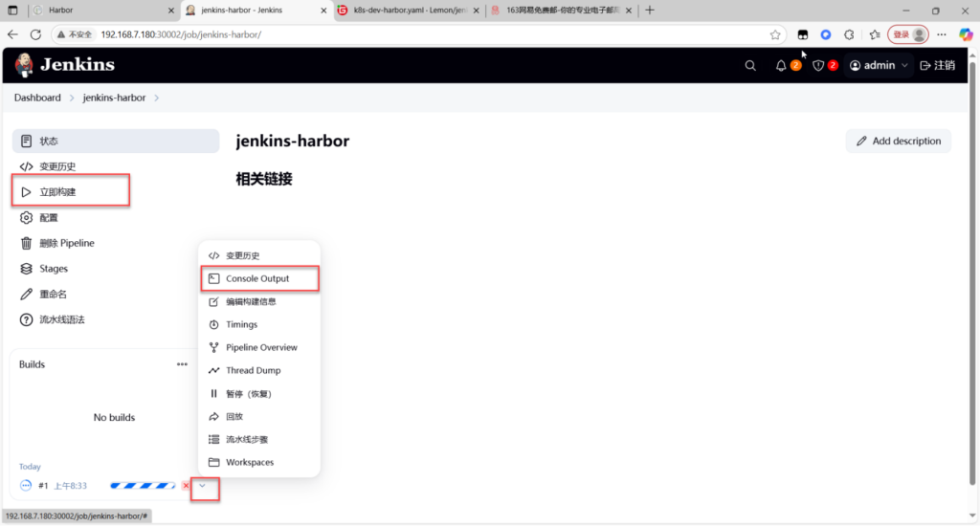This screenshot has width=980, height=526.
Task: Click the Add description button
Action: click(x=898, y=141)
